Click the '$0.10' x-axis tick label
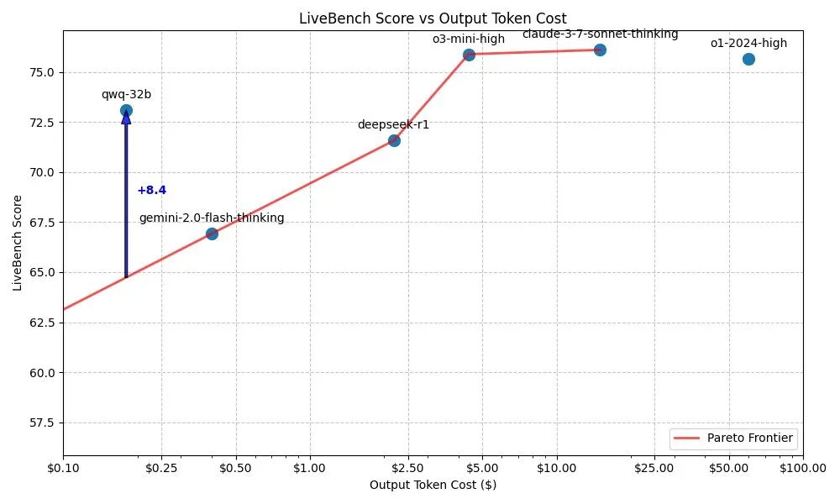The image size is (840, 504). [x=63, y=468]
